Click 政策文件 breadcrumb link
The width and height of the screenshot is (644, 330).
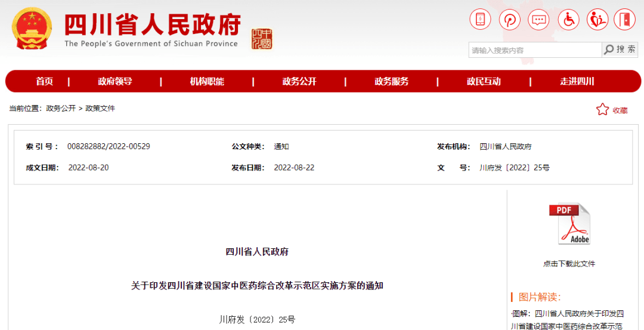[100, 109]
